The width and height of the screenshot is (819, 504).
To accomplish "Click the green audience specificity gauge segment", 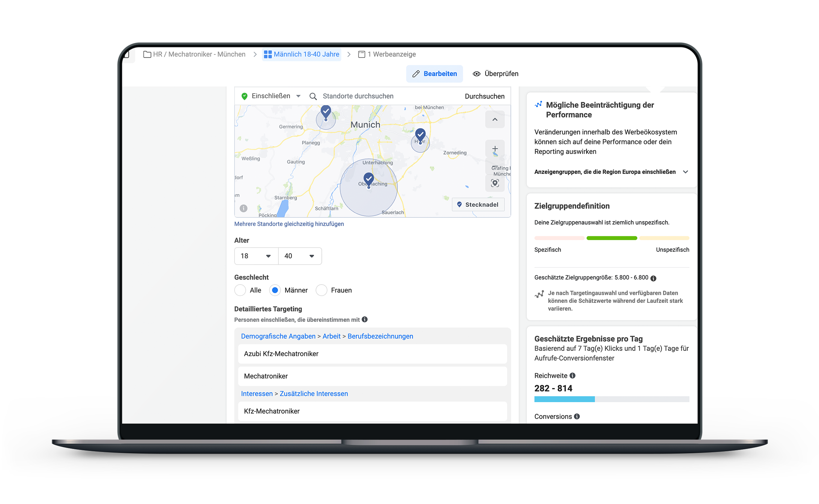I will (x=611, y=238).
